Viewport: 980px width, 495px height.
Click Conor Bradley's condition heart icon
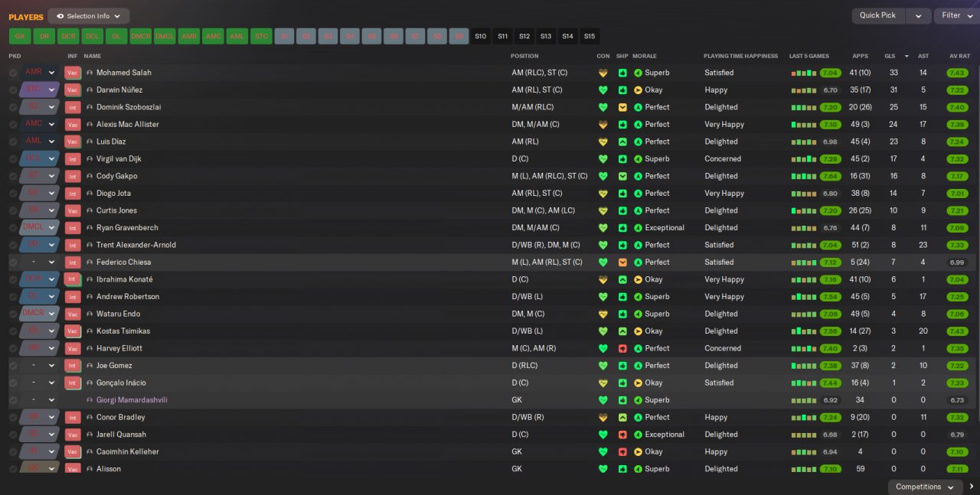[x=603, y=417]
